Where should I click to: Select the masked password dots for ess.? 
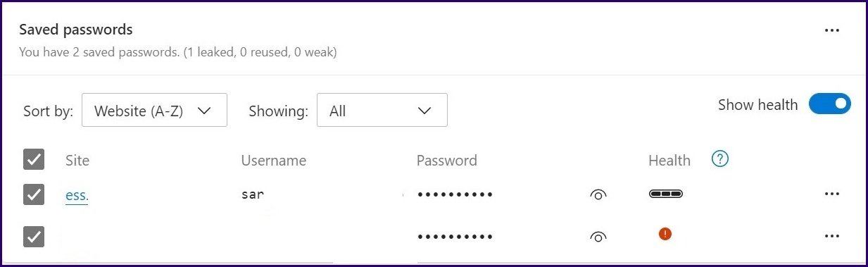coord(455,194)
